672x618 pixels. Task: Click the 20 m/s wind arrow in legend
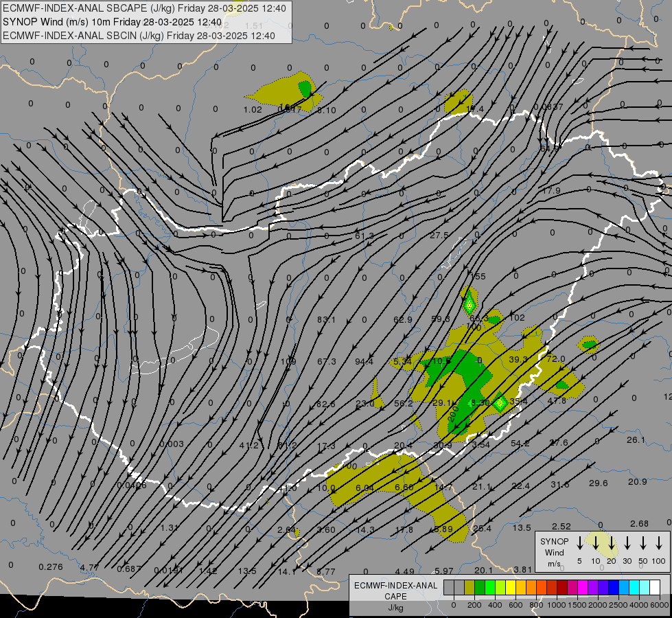612,543
